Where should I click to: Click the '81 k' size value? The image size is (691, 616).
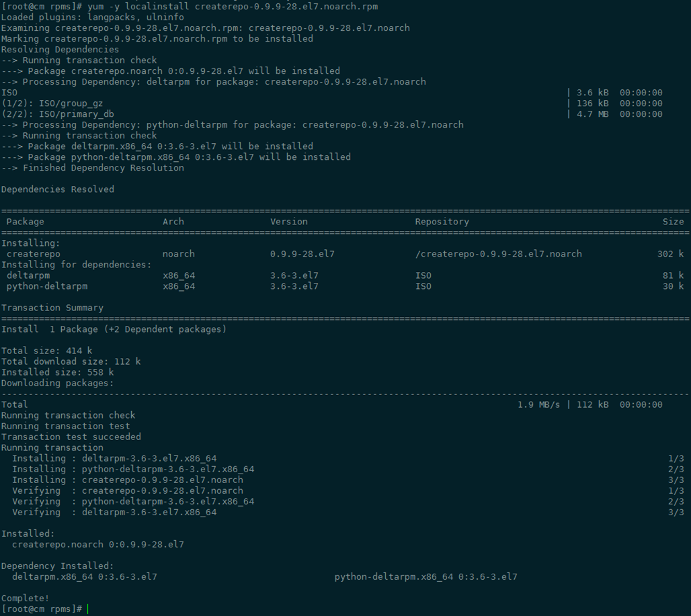pyautogui.click(x=673, y=275)
